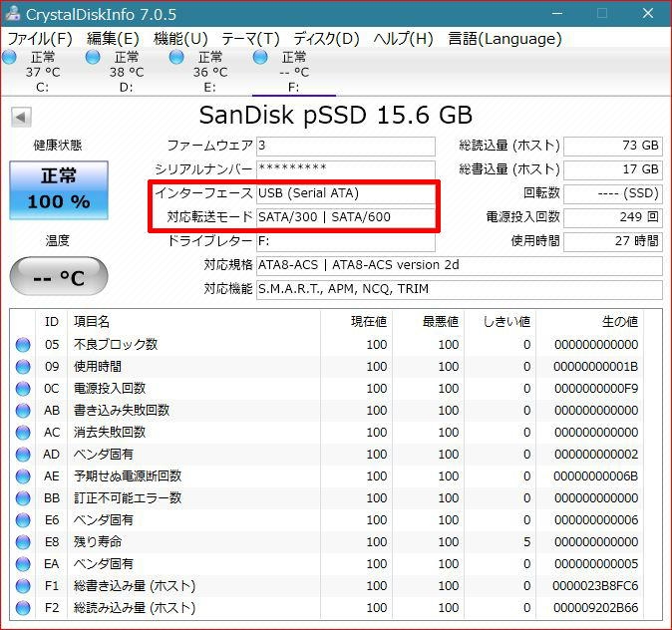Select the 不良ブロック数 attribute name
The image size is (672, 630).
click(116, 345)
